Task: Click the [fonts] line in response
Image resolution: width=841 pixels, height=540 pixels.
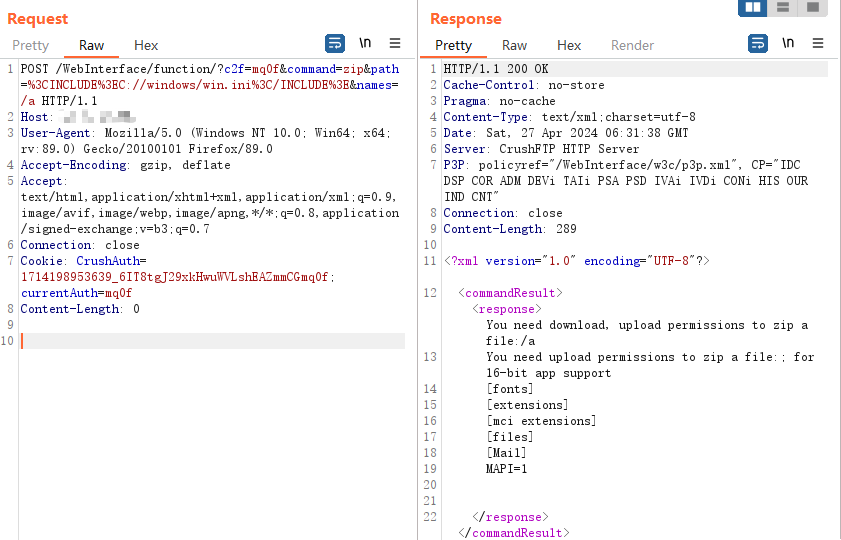Action: 510,389
